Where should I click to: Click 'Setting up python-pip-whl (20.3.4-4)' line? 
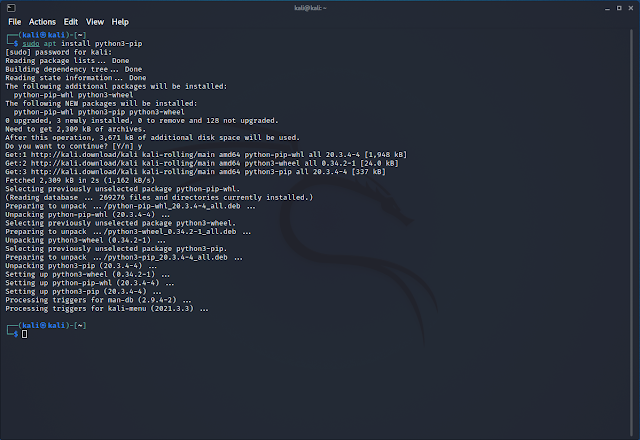(89, 284)
